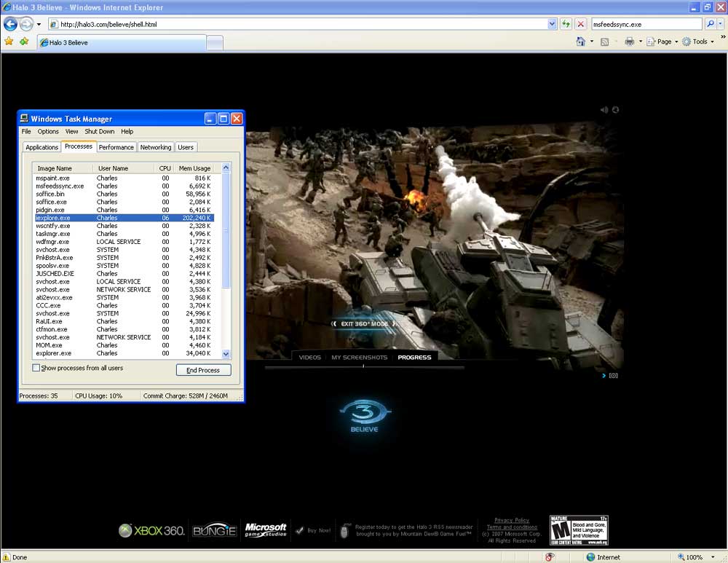Open Task Manager View menu
728x563 pixels.
pyautogui.click(x=71, y=131)
